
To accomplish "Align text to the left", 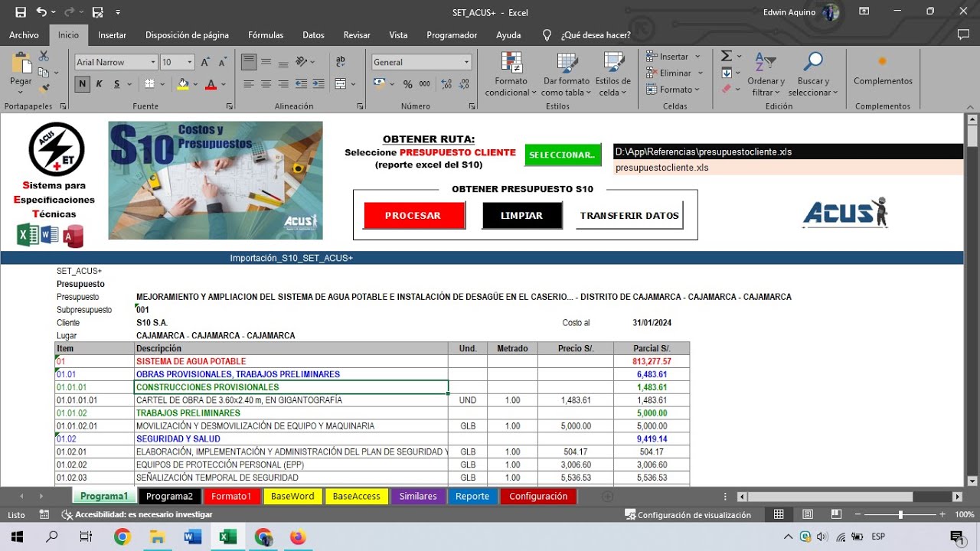I will point(249,84).
